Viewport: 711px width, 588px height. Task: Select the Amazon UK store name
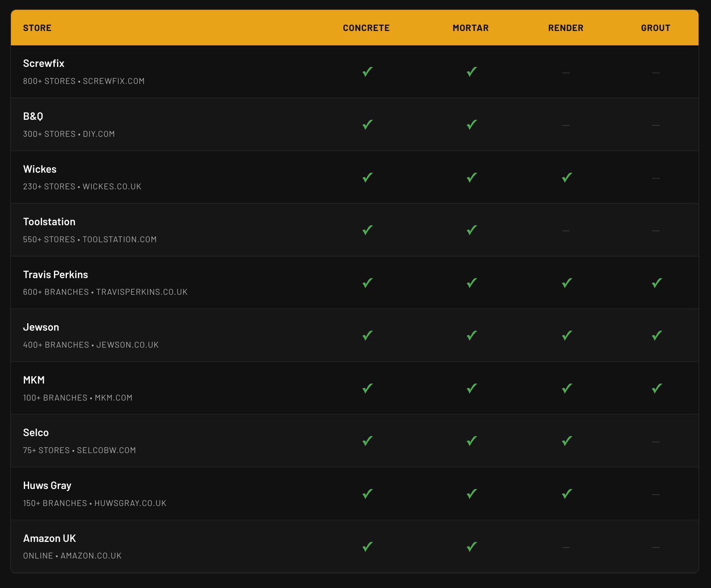pyautogui.click(x=49, y=538)
